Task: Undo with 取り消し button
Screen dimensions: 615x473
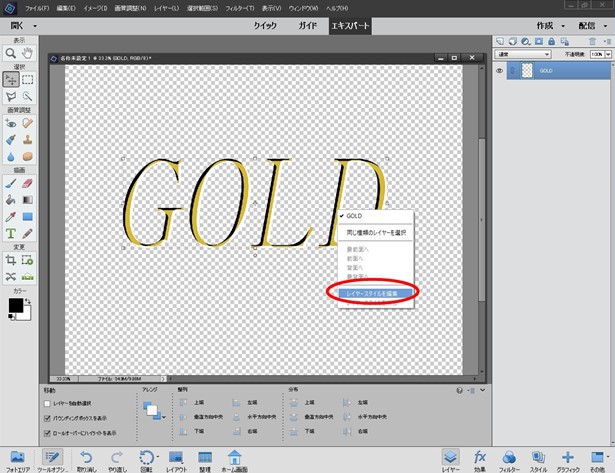Action: point(86,461)
